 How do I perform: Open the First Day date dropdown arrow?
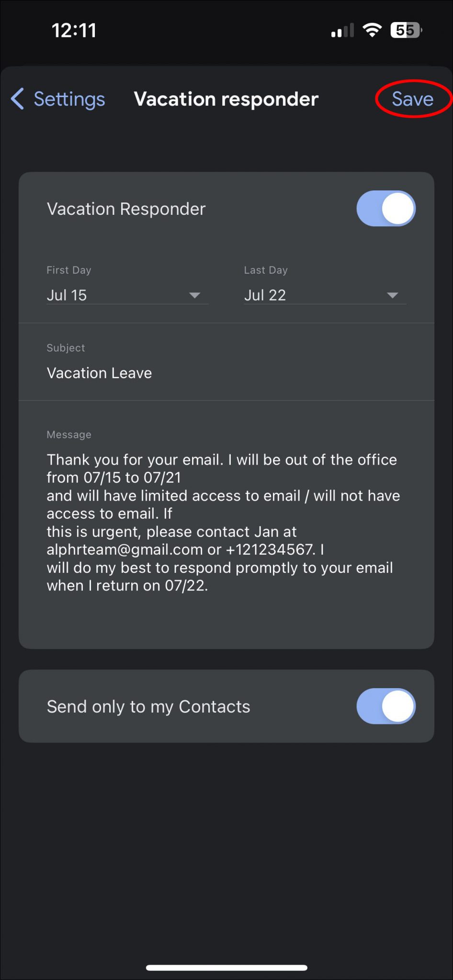(x=194, y=295)
